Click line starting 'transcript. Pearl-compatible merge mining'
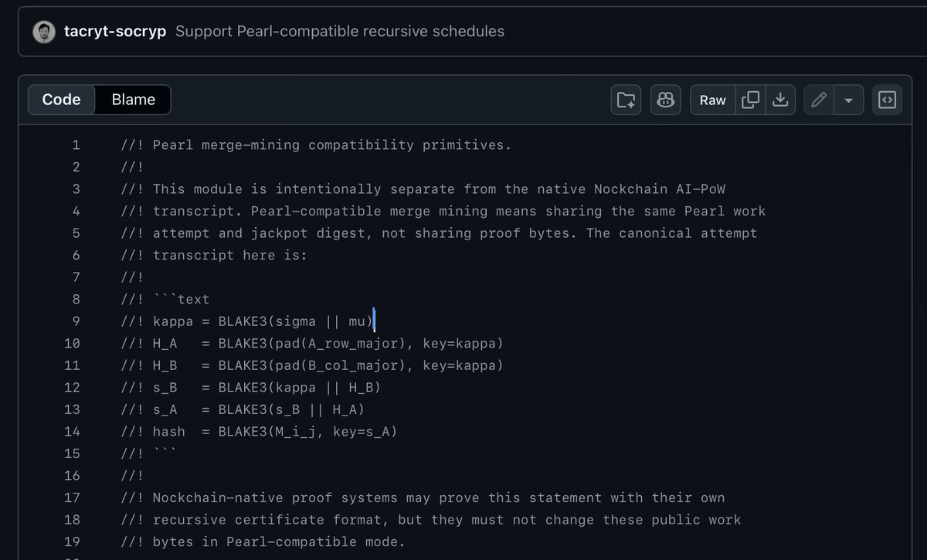 443,211
